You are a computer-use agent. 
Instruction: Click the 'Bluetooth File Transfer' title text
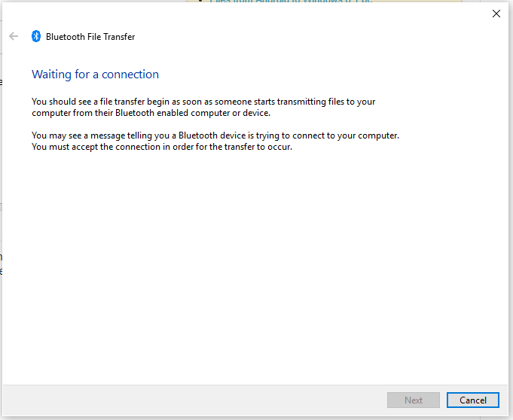pos(90,36)
